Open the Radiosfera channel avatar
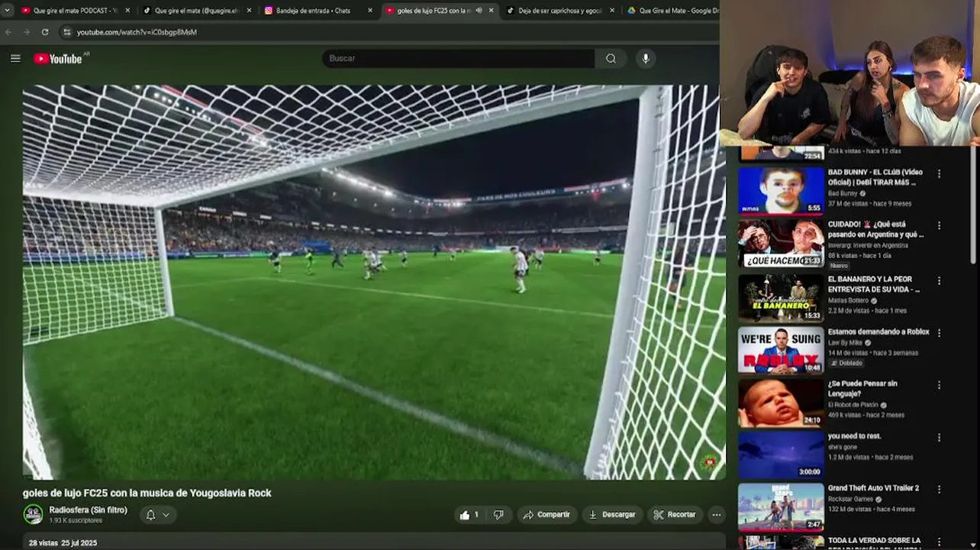 click(33, 514)
